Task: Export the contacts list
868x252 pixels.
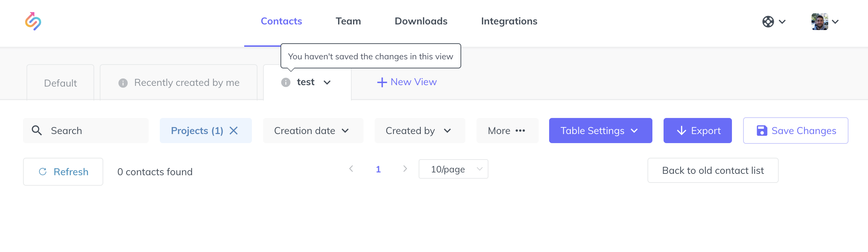Action: click(x=698, y=131)
